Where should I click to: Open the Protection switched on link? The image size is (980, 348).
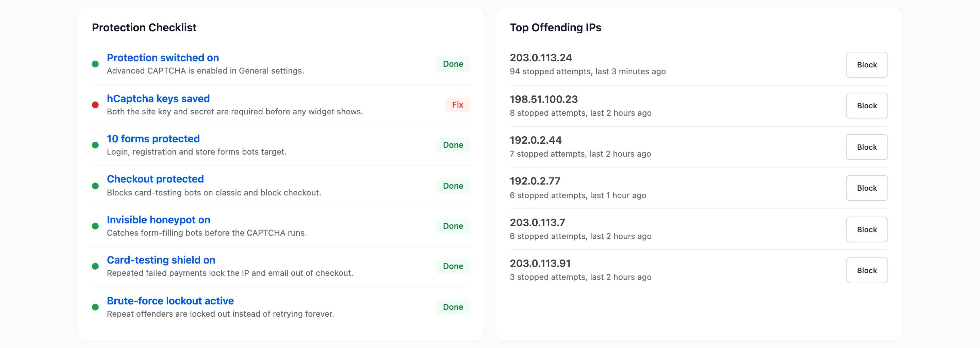pyautogui.click(x=163, y=58)
